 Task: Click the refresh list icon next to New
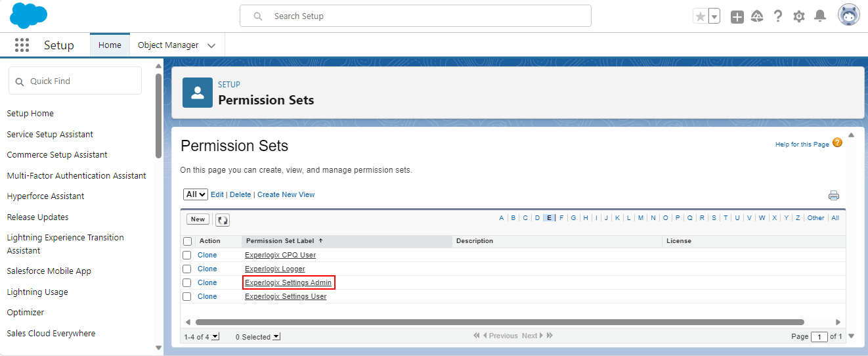click(223, 220)
